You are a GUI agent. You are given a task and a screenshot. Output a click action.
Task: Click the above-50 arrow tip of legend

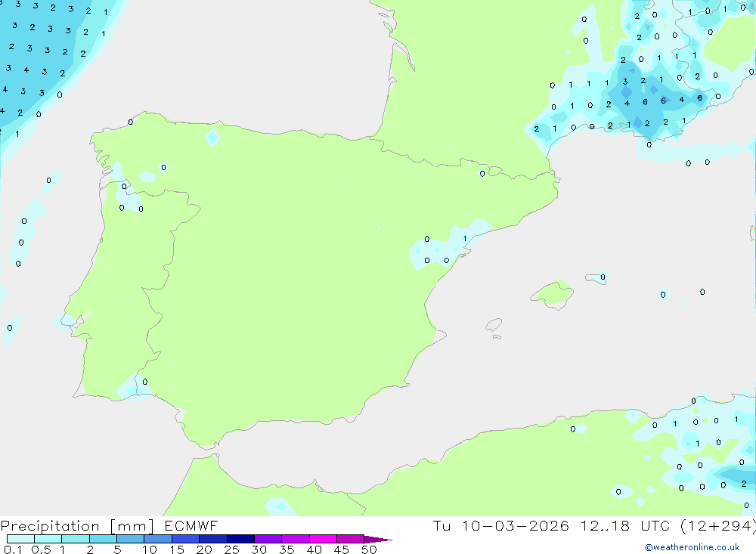pos(377,540)
